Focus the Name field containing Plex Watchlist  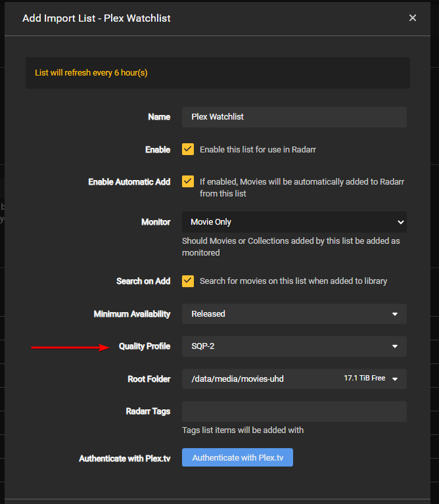294,117
